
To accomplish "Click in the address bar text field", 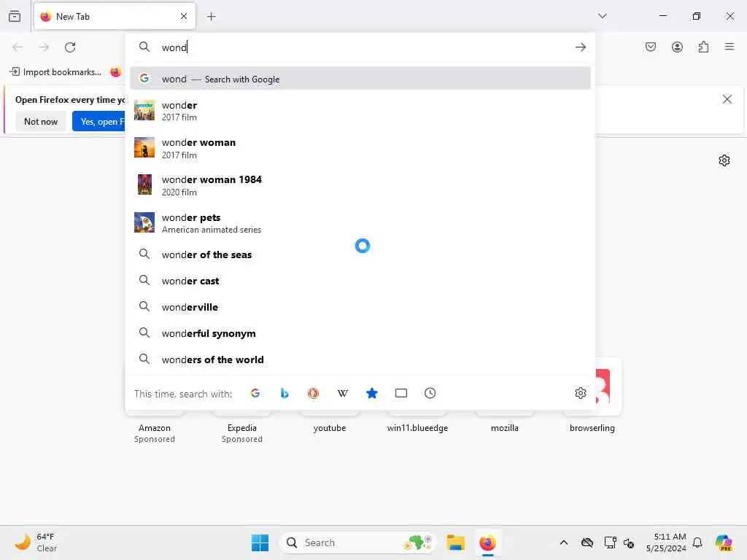I will pos(362,47).
